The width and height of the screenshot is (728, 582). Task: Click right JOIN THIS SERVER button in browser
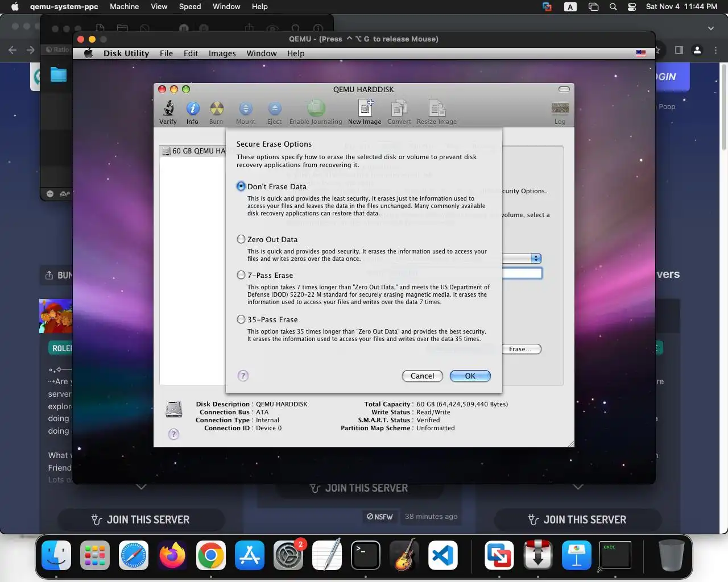[578, 519]
